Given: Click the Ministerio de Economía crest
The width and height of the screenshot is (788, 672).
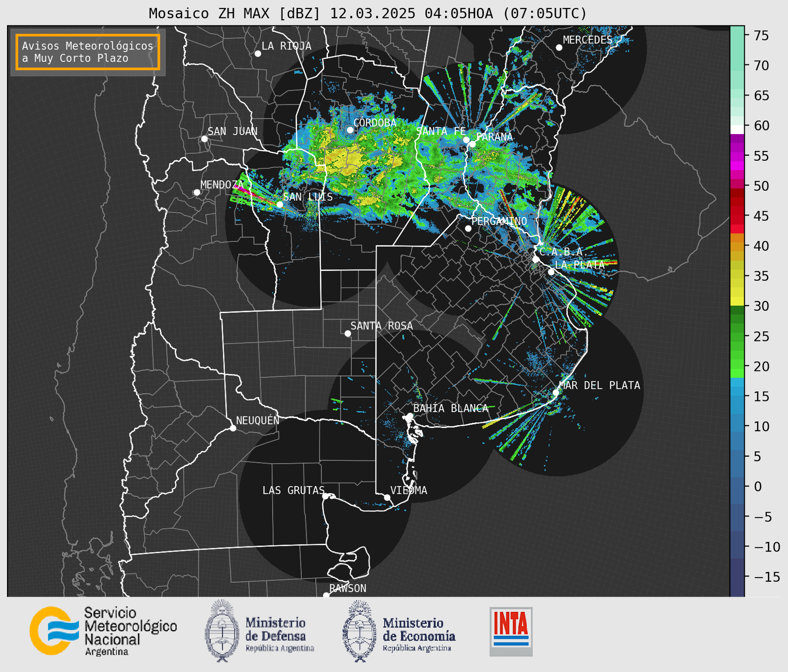Looking at the screenshot, I should click(360, 630).
